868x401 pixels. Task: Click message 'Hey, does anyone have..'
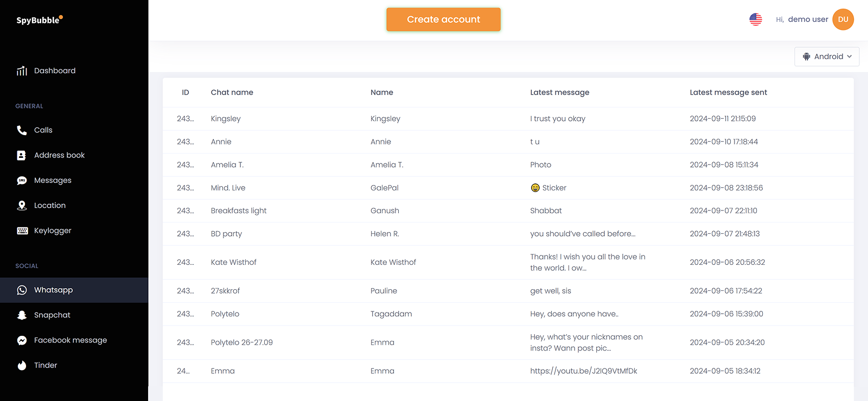575,314
